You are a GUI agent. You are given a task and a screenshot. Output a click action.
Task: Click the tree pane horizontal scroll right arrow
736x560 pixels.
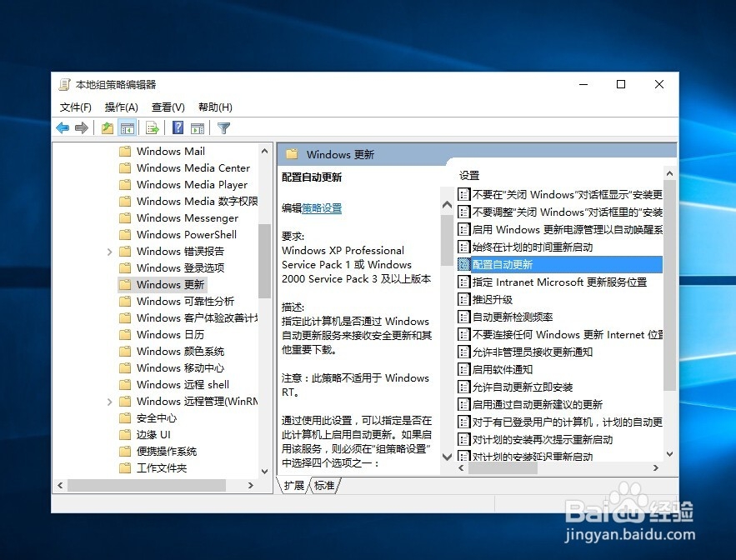251,485
